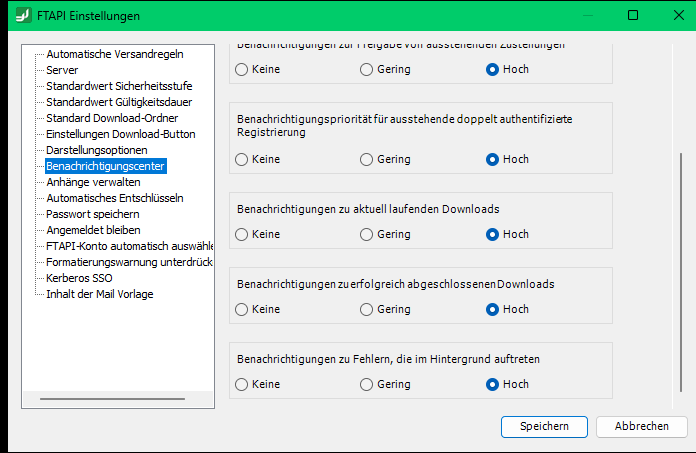Open Einstellungen Download-Button entry

[x=121, y=134]
